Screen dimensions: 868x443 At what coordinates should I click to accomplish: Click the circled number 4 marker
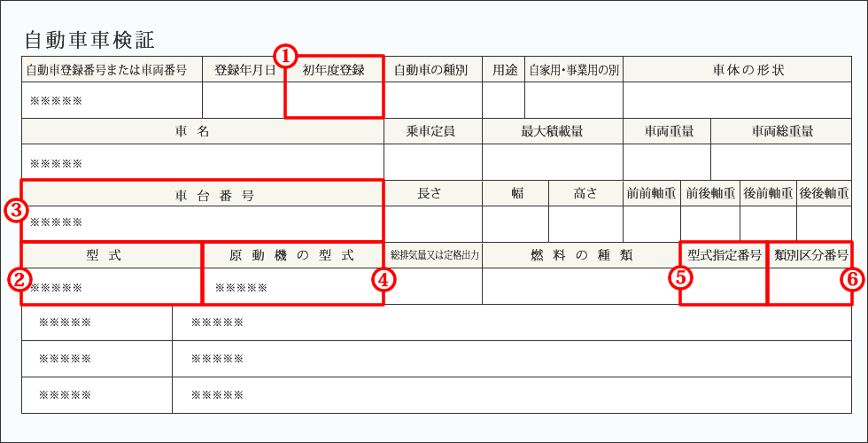pos(383,280)
